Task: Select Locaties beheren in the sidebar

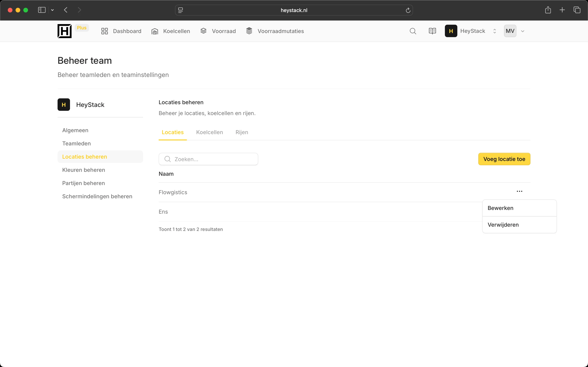Action: [x=100, y=157]
